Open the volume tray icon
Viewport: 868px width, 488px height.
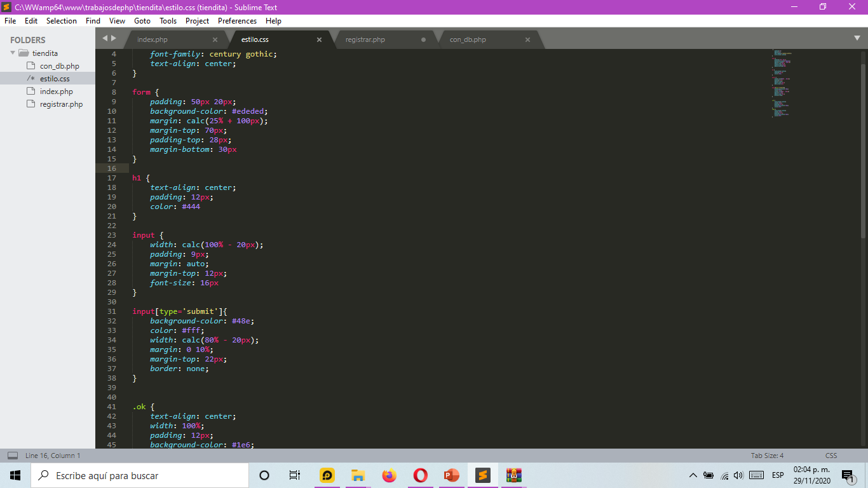click(738, 475)
